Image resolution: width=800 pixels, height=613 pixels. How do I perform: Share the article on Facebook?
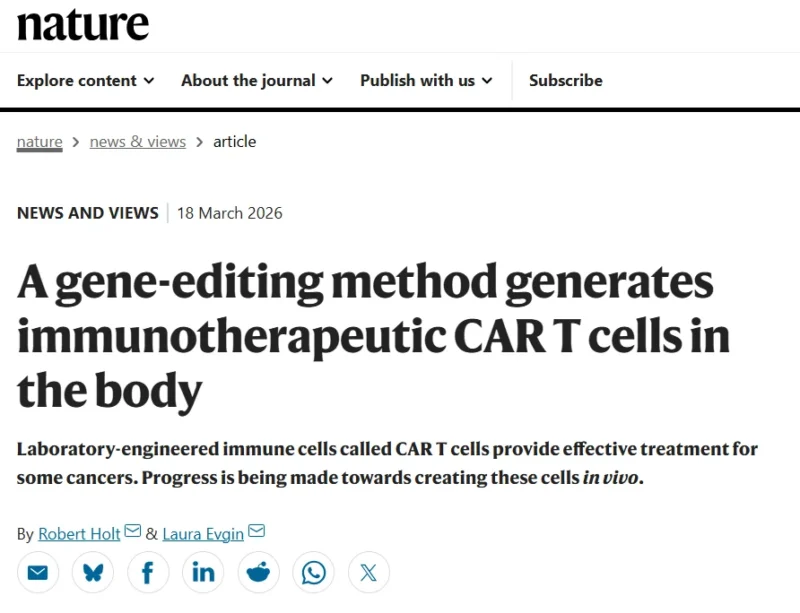click(x=148, y=572)
